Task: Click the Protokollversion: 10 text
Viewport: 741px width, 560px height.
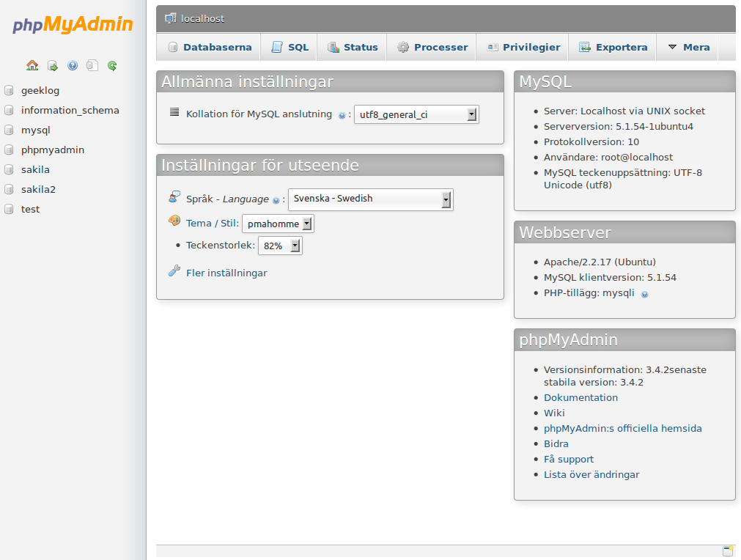Action: pos(591,141)
